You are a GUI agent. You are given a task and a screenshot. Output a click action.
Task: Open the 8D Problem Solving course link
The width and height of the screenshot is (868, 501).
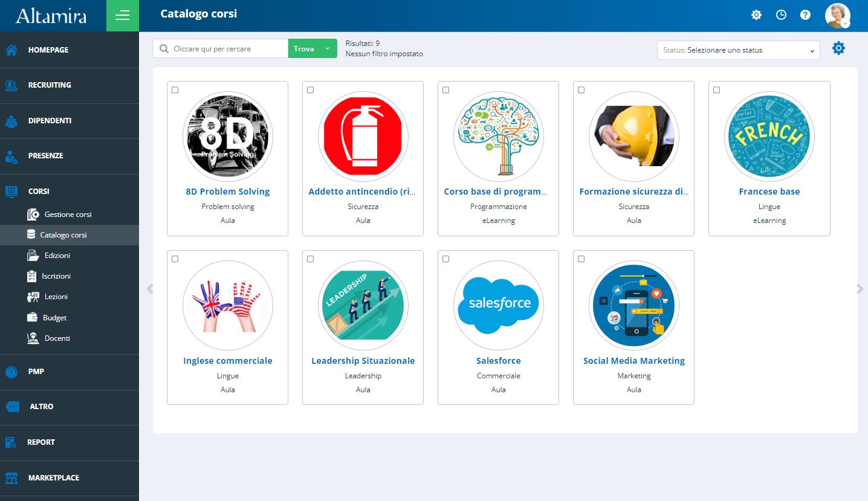tap(228, 192)
